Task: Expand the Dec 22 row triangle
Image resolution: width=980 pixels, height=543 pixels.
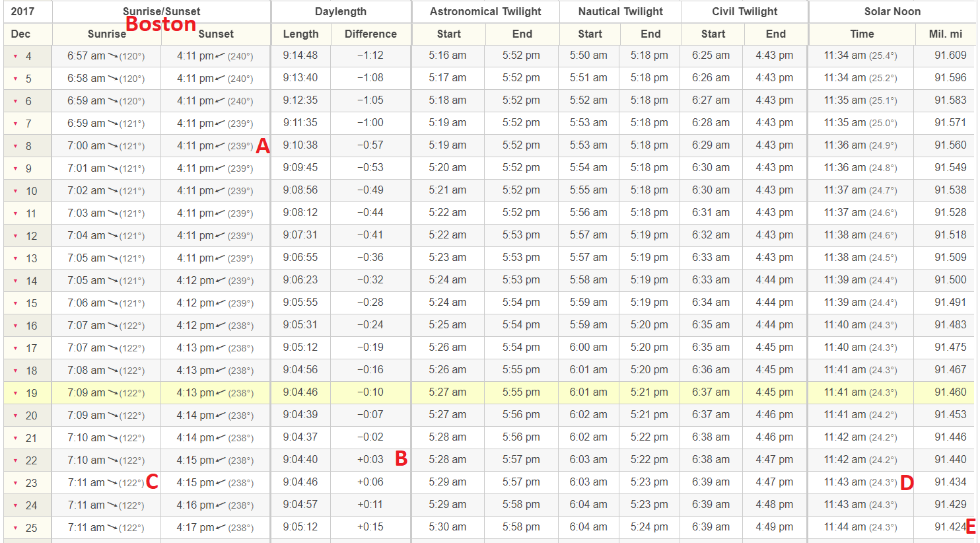Action: [x=16, y=461]
